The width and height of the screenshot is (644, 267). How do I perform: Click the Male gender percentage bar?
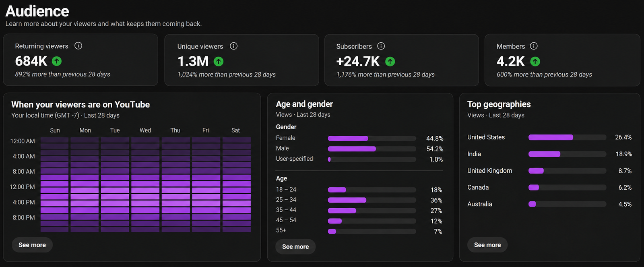click(372, 149)
